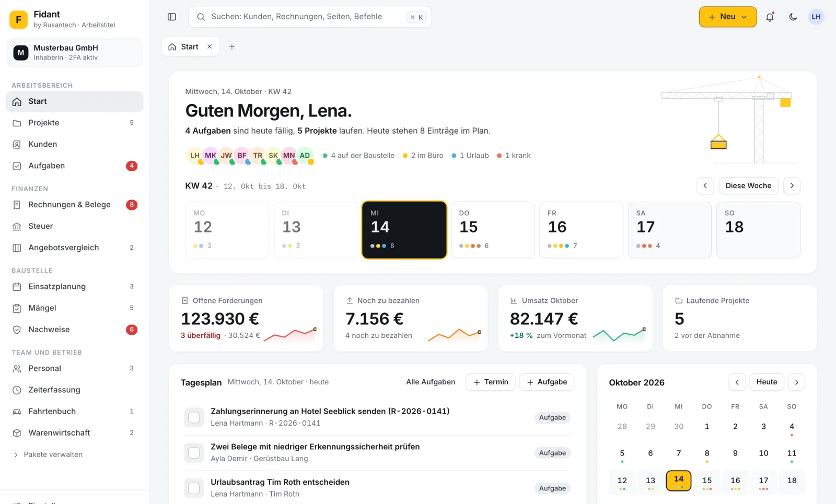Open Kunden in the sidebar
The height and width of the screenshot is (504, 836).
(x=74, y=144)
